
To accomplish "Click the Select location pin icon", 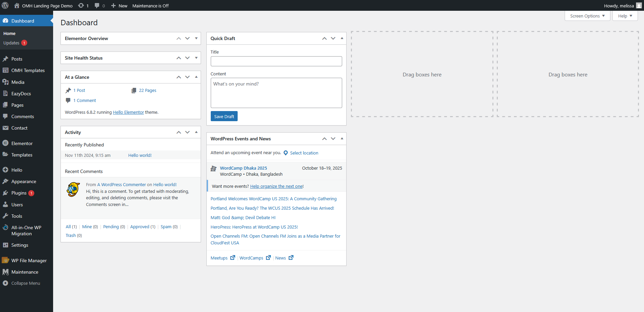I will point(286,153).
